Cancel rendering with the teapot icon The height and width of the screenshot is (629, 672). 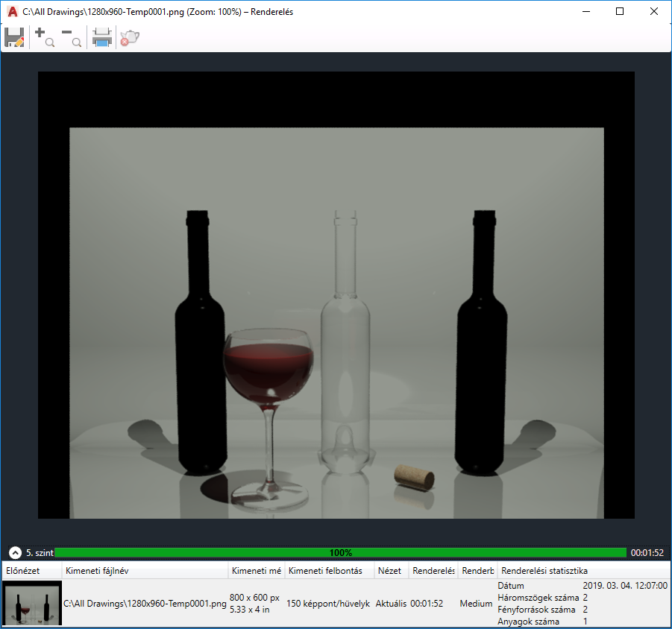130,37
